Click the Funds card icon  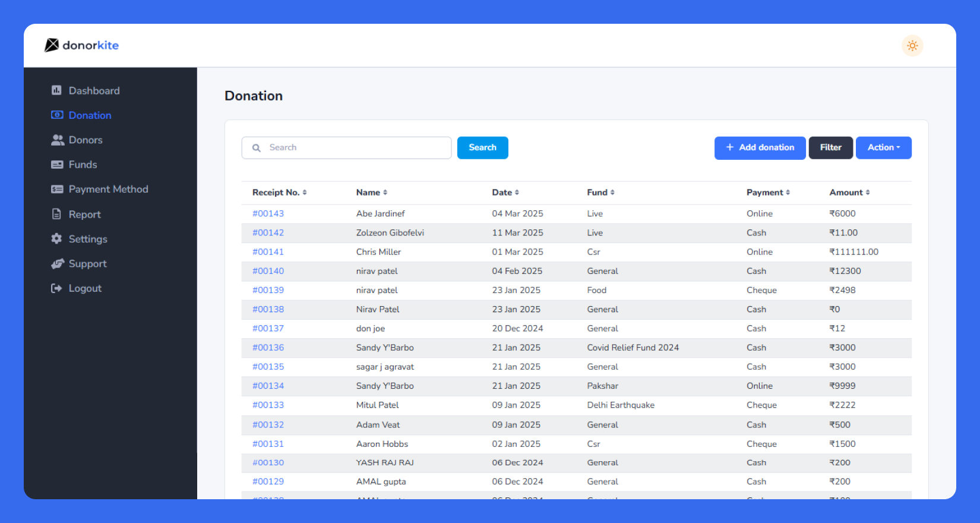tap(57, 165)
